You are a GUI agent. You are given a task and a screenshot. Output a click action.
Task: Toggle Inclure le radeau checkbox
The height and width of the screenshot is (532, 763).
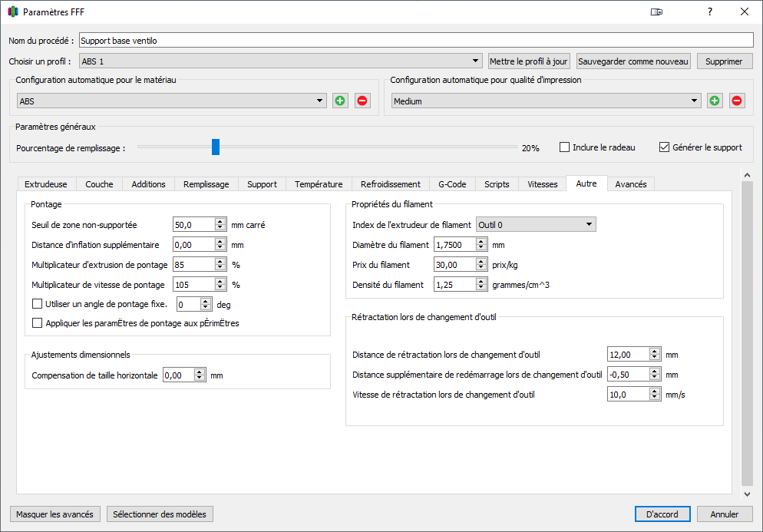click(564, 147)
